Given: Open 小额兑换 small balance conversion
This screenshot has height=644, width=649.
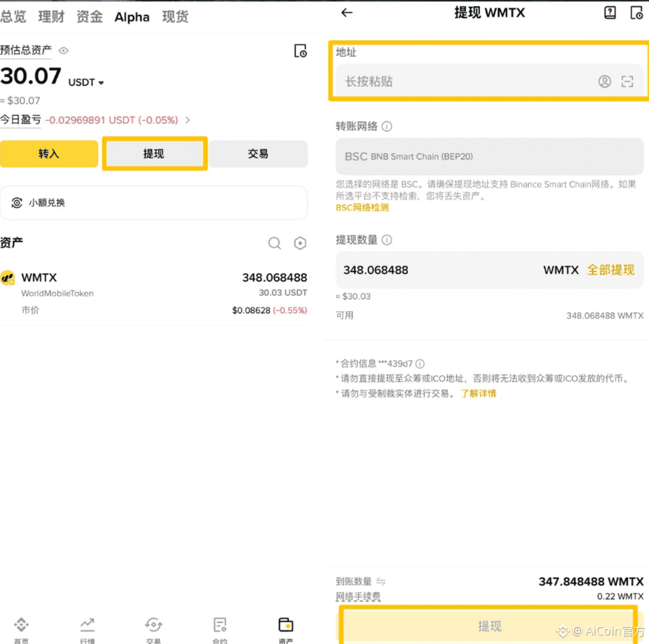Looking at the screenshot, I should [153, 203].
